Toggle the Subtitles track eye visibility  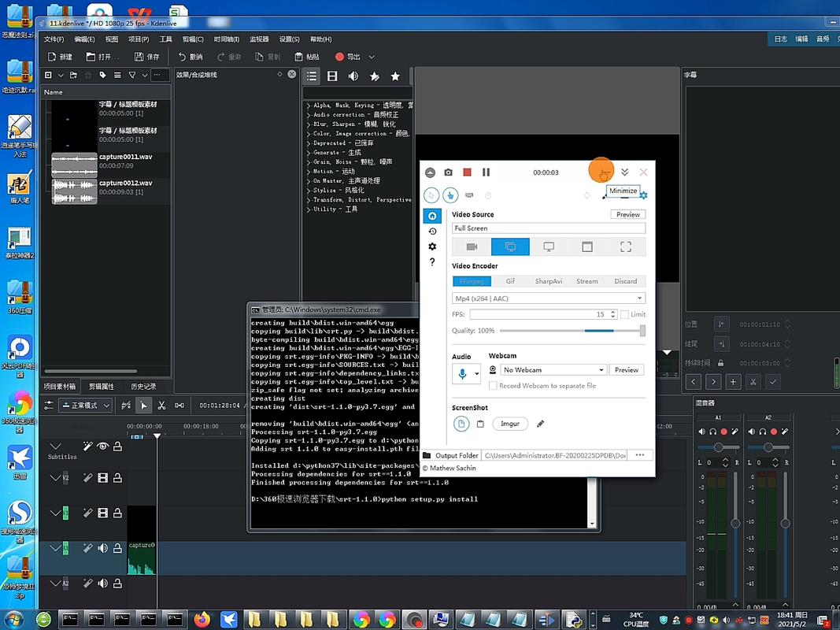coord(103,447)
